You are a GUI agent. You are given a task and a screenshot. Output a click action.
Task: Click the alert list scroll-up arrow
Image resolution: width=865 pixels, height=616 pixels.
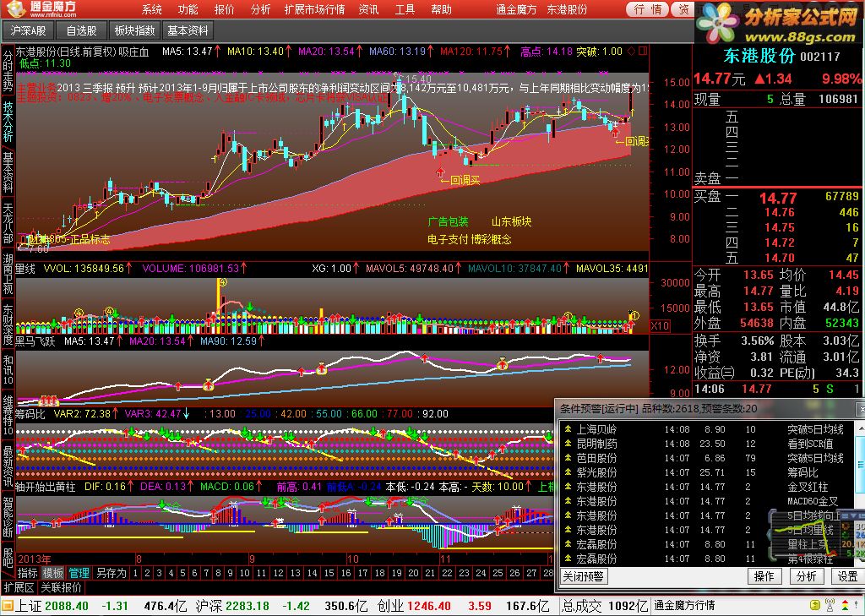pos(859,428)
